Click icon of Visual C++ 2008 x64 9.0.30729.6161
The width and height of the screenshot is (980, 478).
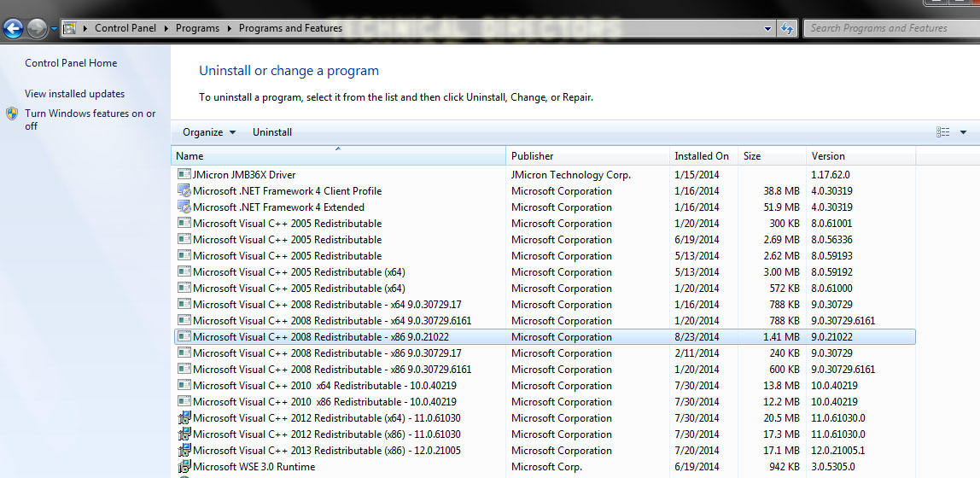(x=184, y=321)
